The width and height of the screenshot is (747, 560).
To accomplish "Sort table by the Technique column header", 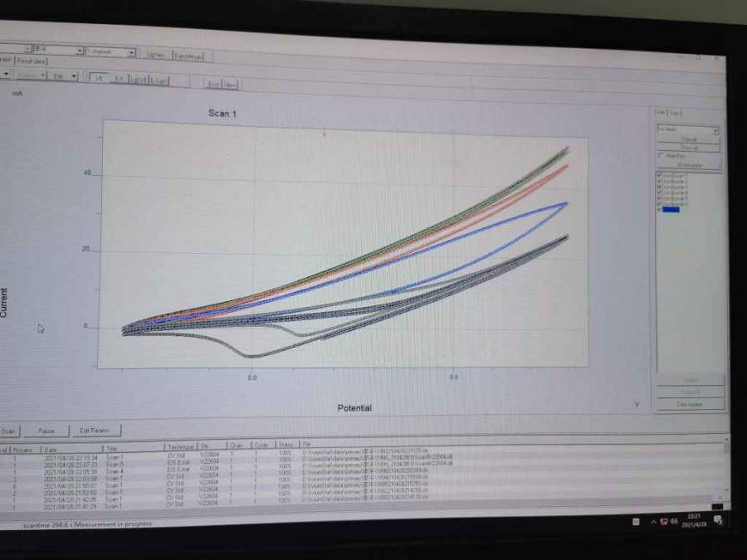I will [181, 447].
